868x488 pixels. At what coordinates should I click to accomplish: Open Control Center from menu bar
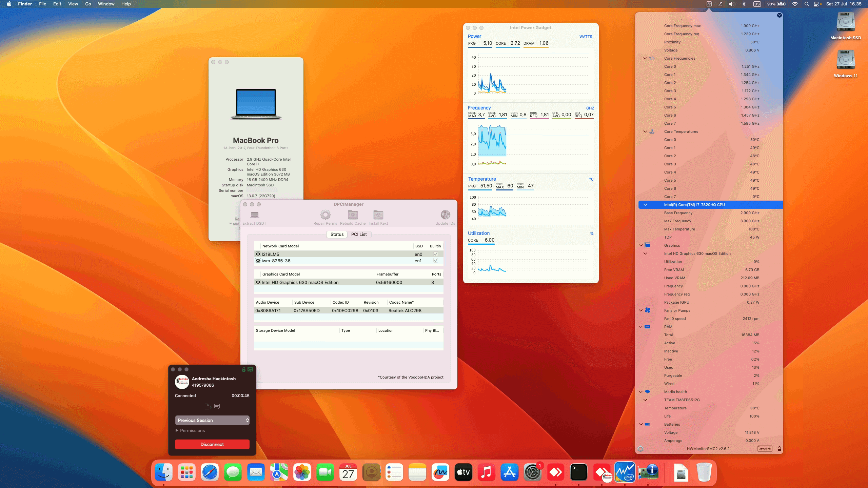816,4
